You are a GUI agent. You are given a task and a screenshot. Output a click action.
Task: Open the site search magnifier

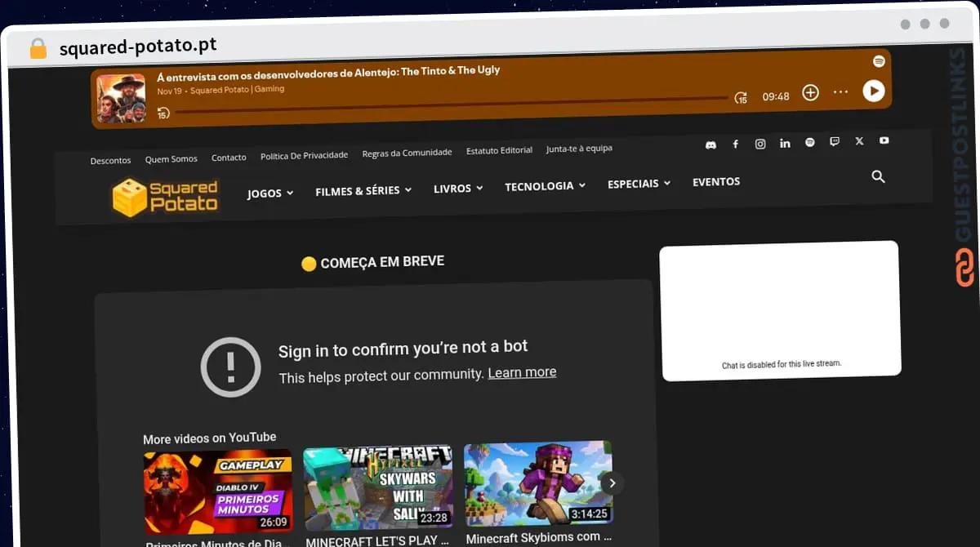[x=878, y=176]
